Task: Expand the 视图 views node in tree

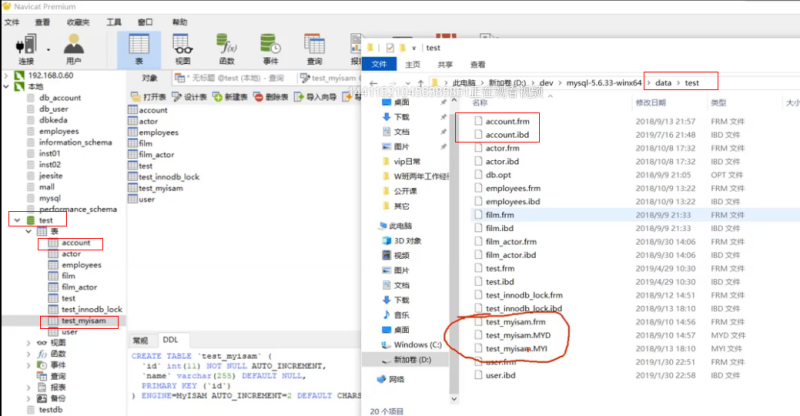Action: pyautogui.click(x=29, y=342)
